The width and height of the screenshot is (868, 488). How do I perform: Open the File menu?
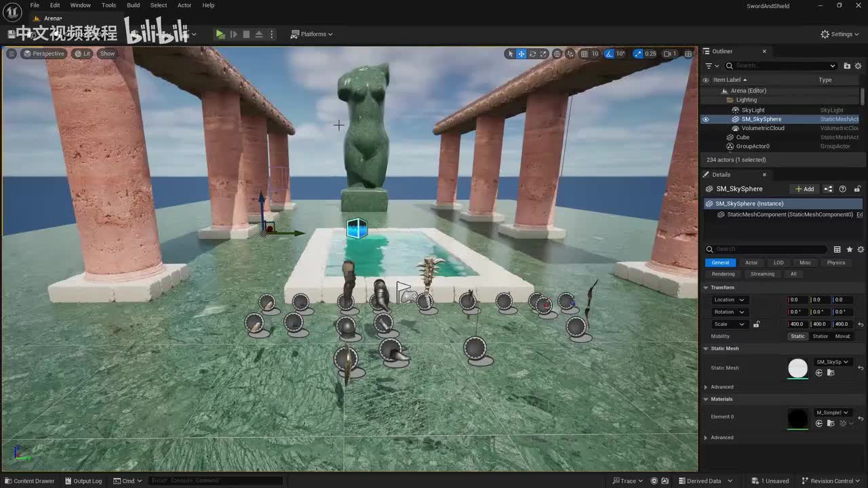tap(35, 5)
